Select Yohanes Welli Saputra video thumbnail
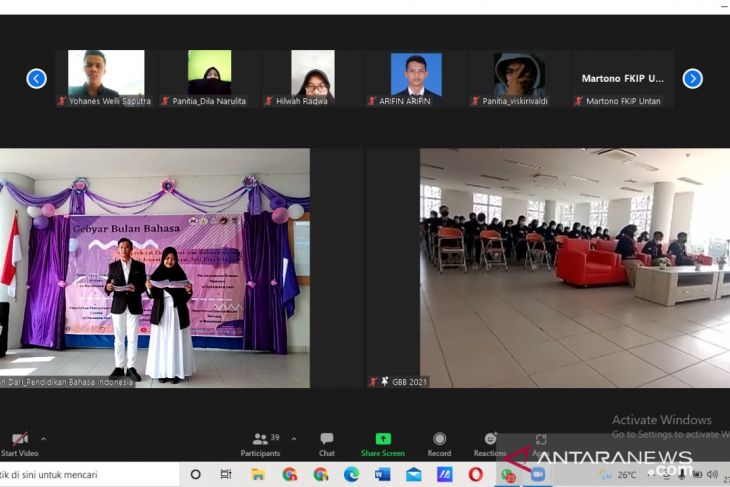Viewport: 730px width, 487px height. (x=106, y=78)
